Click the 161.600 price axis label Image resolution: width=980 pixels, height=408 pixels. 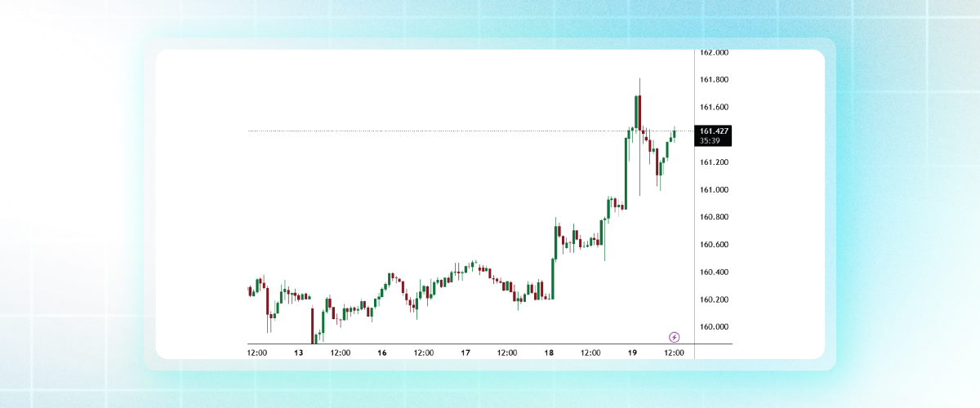coord(715,108)
